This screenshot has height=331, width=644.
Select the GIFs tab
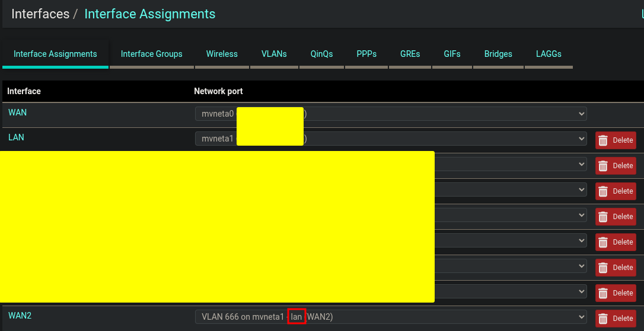[x=452, y=54]
